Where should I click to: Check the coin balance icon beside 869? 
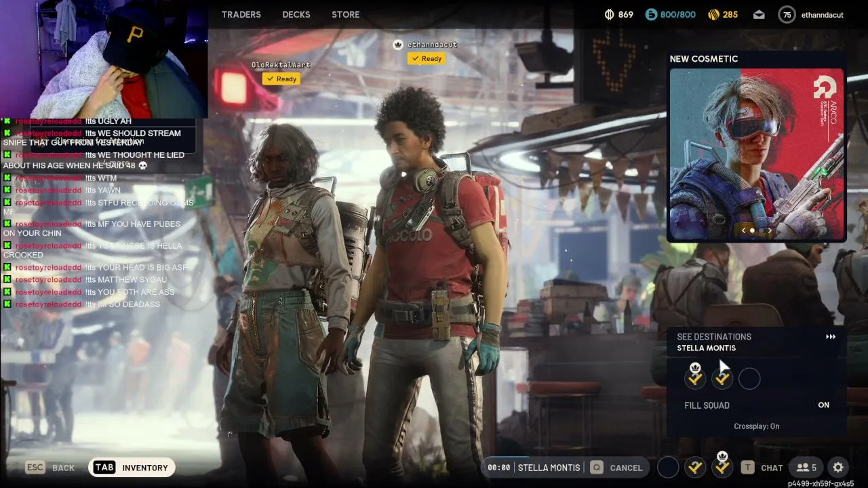point(609,14)
